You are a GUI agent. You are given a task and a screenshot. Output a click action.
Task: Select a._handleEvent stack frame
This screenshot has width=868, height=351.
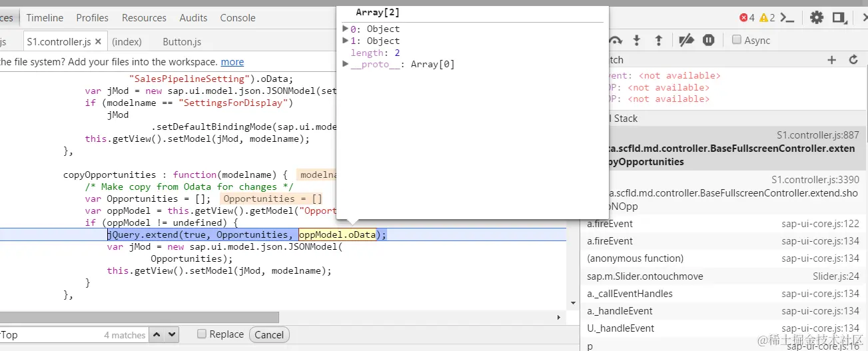point(723,310)
